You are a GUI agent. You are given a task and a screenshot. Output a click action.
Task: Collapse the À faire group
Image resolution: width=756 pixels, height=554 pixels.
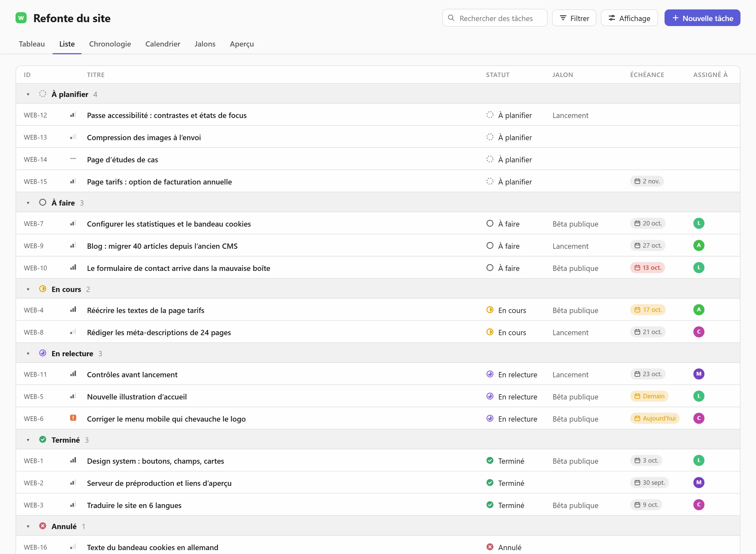[28, 203]
